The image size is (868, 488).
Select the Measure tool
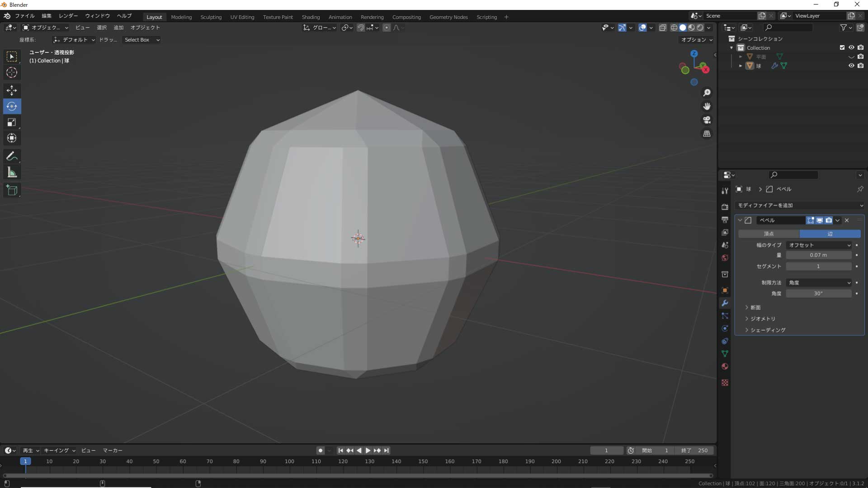pyautogui.click(x=11, y=172)
